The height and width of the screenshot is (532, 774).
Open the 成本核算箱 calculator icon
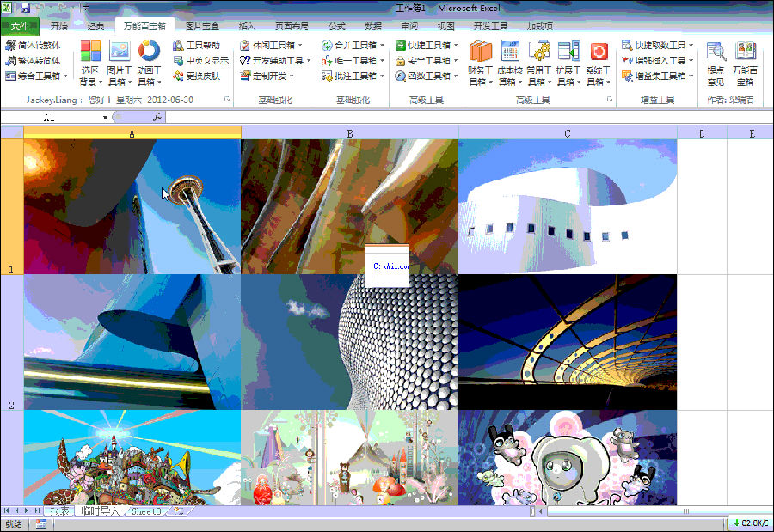click(510, 52)
